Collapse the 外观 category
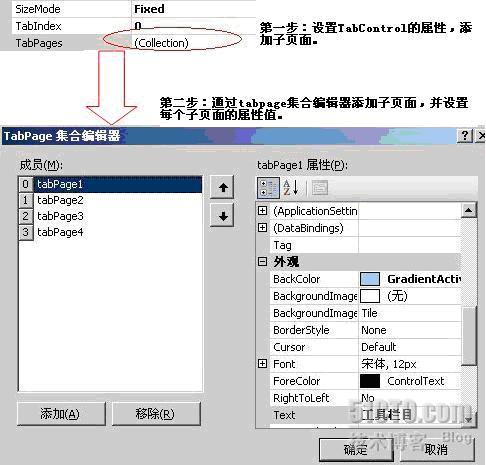Screen dimensions: 486x465 tap(263, 262)
